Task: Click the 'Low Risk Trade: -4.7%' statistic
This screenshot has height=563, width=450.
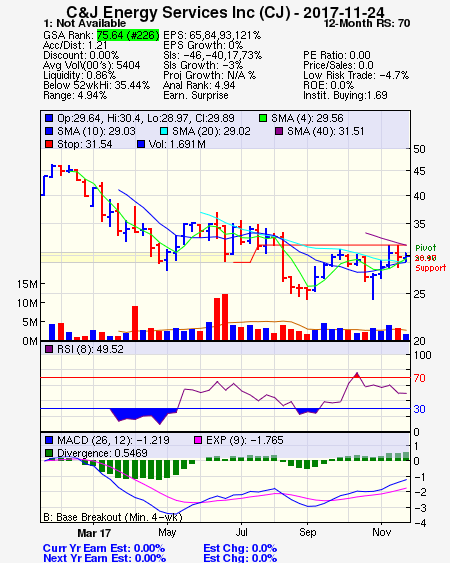Action: pyautogui.click(x=356, y=75)
